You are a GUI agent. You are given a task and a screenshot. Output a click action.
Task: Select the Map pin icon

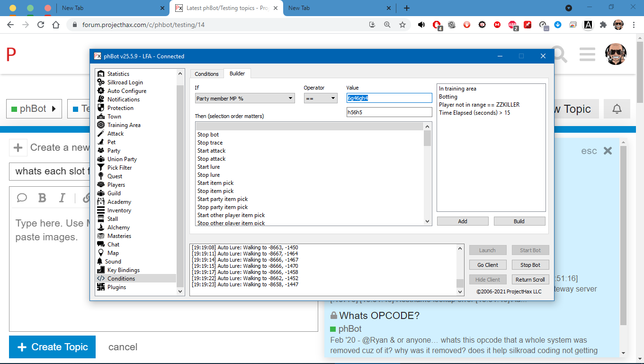pos(100,253)
